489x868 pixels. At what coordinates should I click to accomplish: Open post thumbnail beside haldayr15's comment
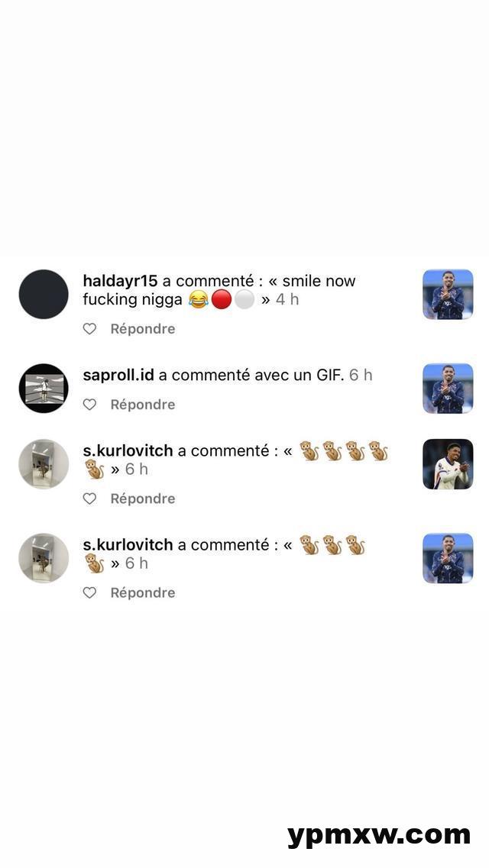[x=448, y=295]
